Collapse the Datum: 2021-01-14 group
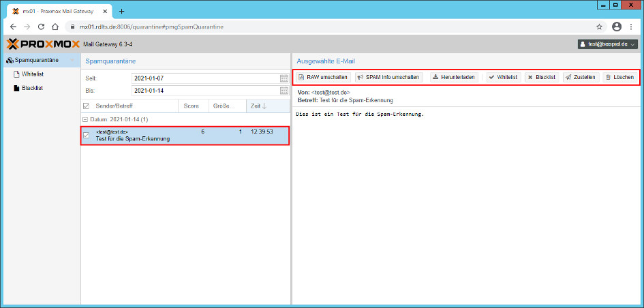 (86, 119)
